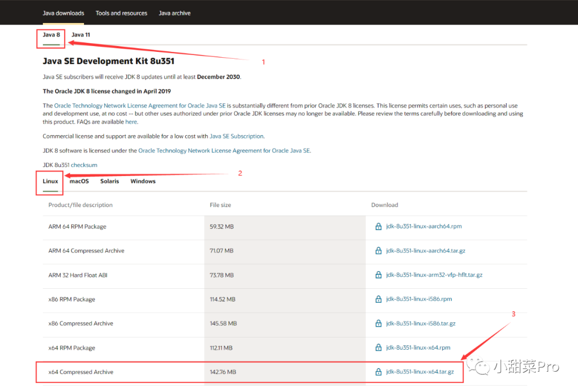Open Tools and resources menu
Image resolution: width=578 pixels, height=392 pixels.
(121, 13)
